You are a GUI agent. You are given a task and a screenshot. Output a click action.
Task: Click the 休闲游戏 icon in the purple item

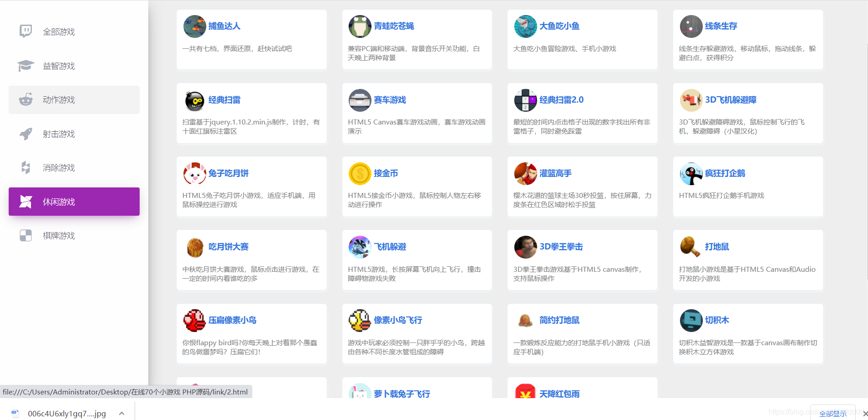(x=26, y=202)
